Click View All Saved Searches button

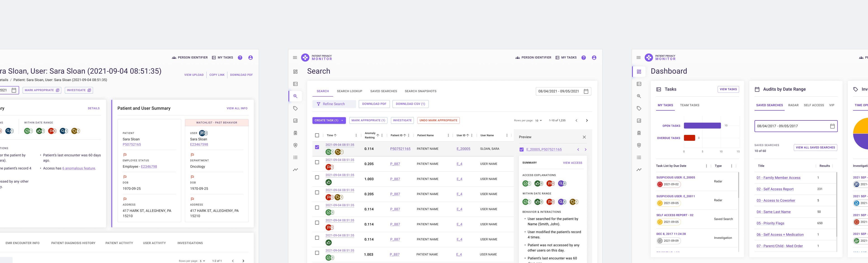pyautogui.click(x=815, y=147)
